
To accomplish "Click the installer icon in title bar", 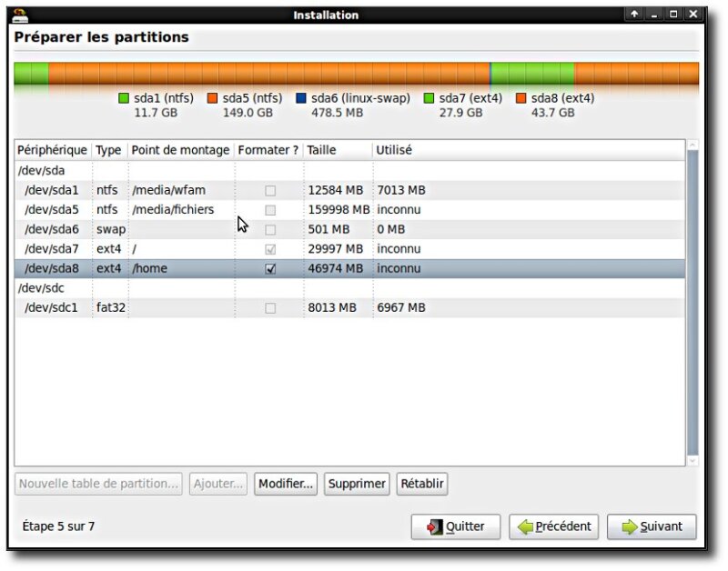I will coord(20,15).
